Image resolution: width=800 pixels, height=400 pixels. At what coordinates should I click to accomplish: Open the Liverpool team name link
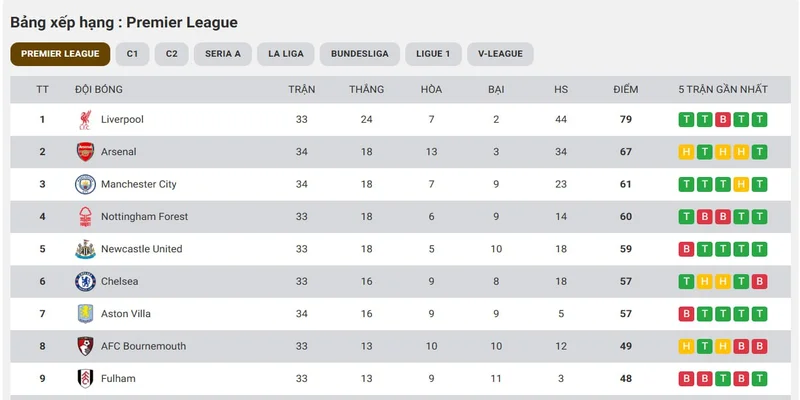point(122,119)
